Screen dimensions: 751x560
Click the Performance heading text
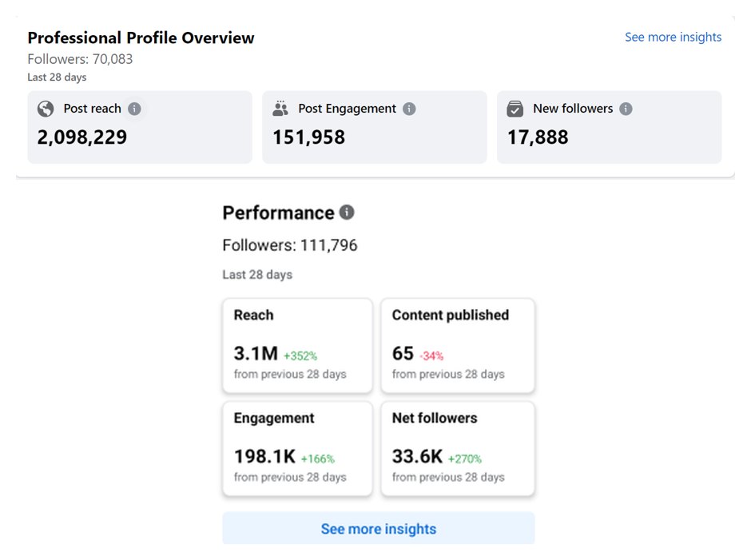click(x=278, y=212)
